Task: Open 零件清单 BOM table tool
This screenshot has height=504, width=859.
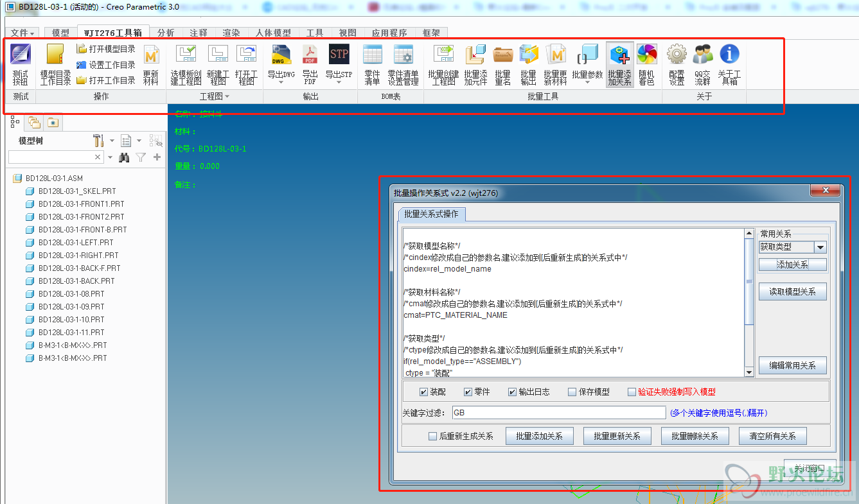Action: [373, 64]
